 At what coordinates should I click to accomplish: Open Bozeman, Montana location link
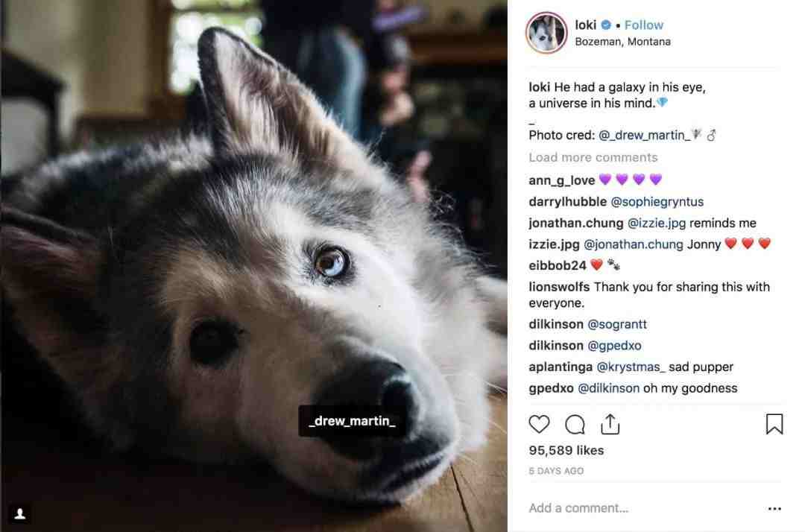(x=622, y=42)
